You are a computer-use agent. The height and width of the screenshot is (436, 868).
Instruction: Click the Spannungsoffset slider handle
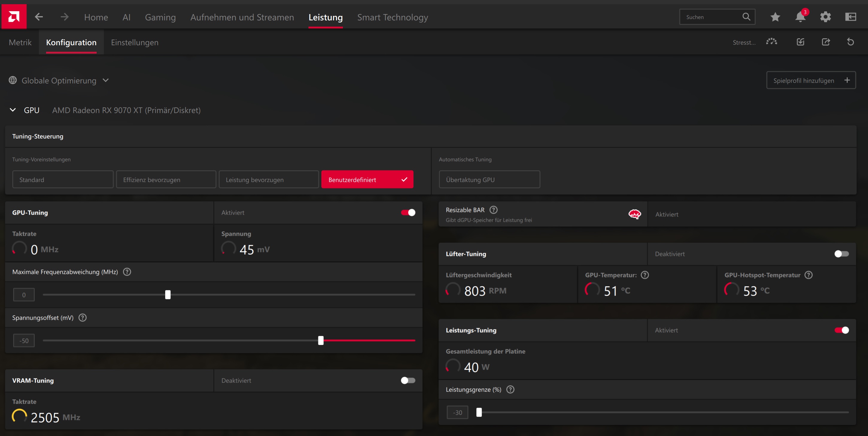point(321,340)
